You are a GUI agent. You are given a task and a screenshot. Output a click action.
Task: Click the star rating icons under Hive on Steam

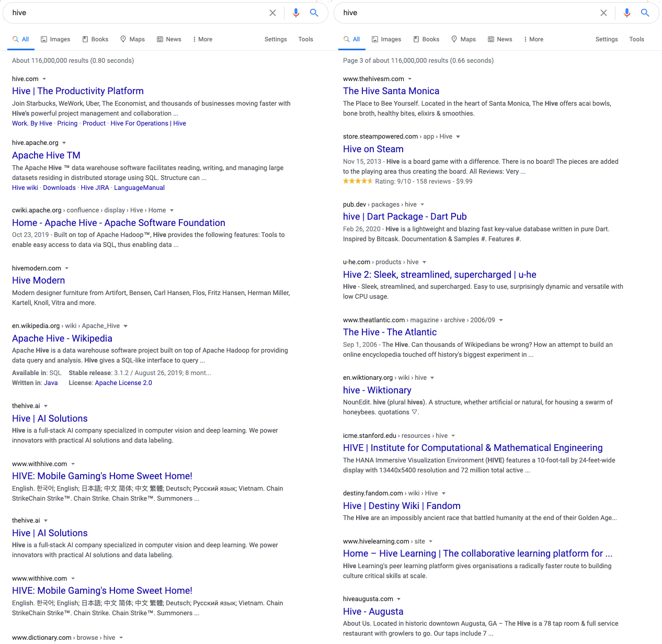tap(358, 181)
